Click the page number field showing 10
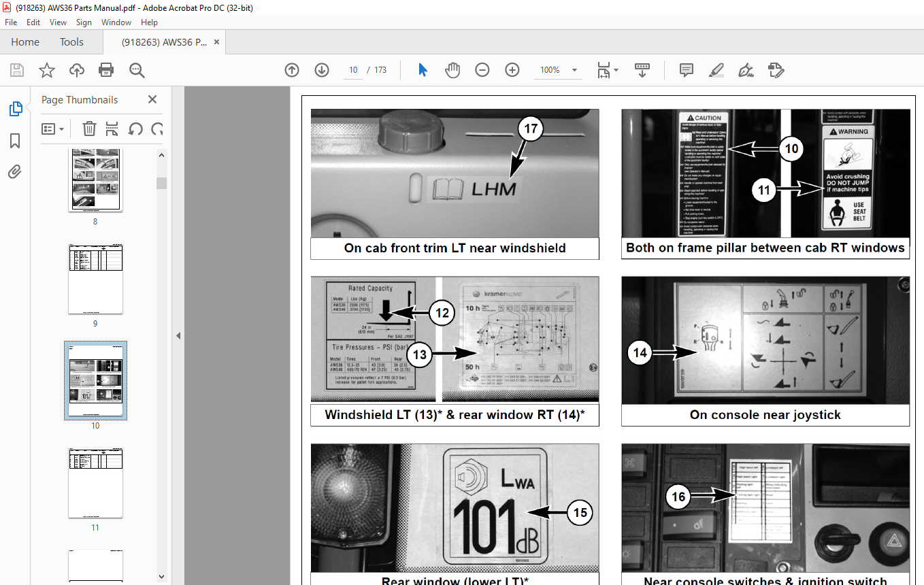 pyautogui.click(x=353, y=70)
